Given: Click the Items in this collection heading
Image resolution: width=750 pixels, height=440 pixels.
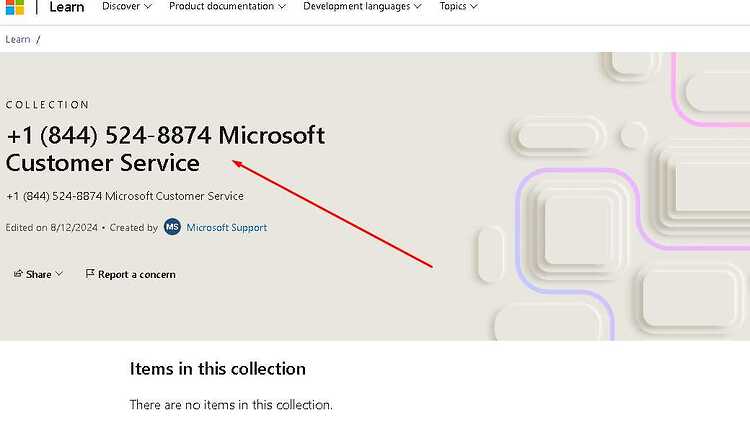Looking at the screenshot, I should coord(218,368).
